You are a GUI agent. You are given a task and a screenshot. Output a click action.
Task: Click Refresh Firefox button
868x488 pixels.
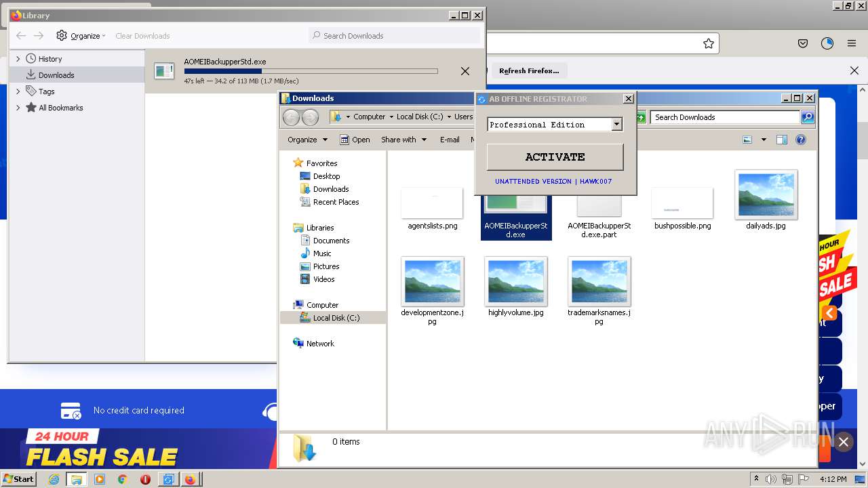529,70
